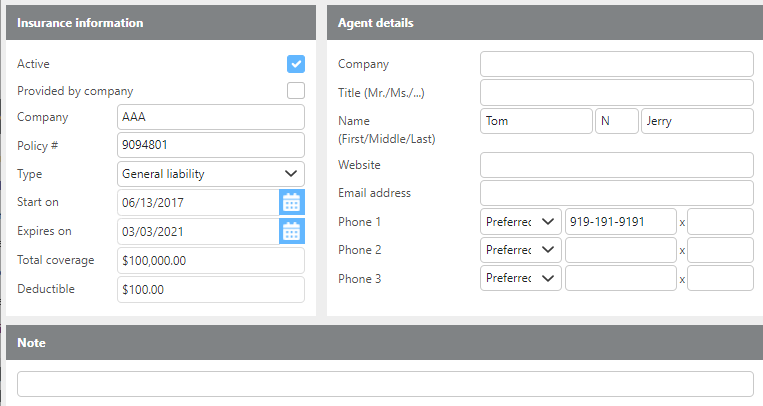The width and height of the screenshot is (763, 406).
Task: Click inside the Note text box
Action: pyautogui.click(x=385, y=384)
